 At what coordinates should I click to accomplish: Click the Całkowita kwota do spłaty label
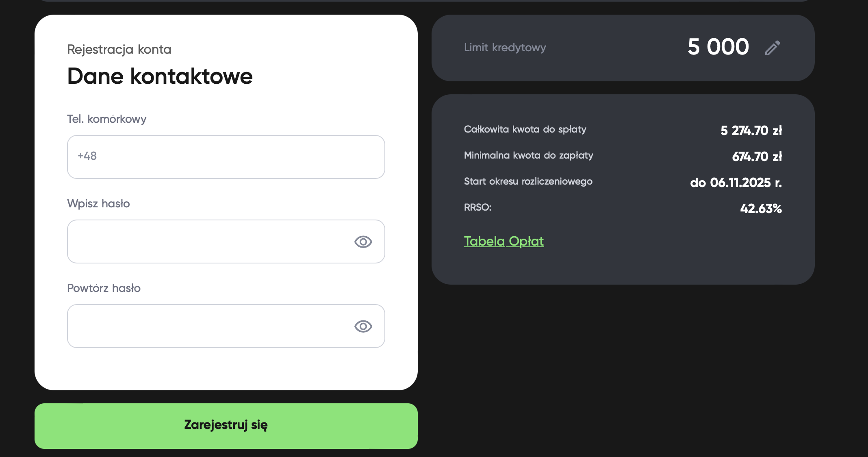(525, 129)
